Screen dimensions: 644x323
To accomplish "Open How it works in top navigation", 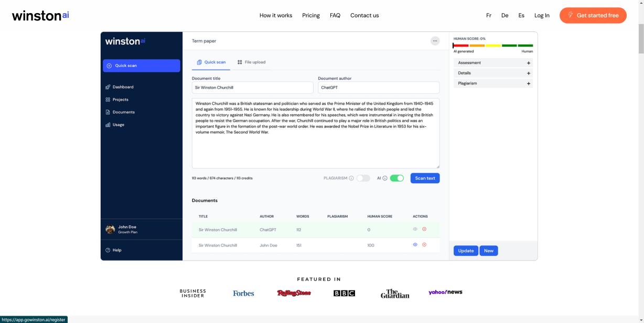I will [x=276, y=15].
